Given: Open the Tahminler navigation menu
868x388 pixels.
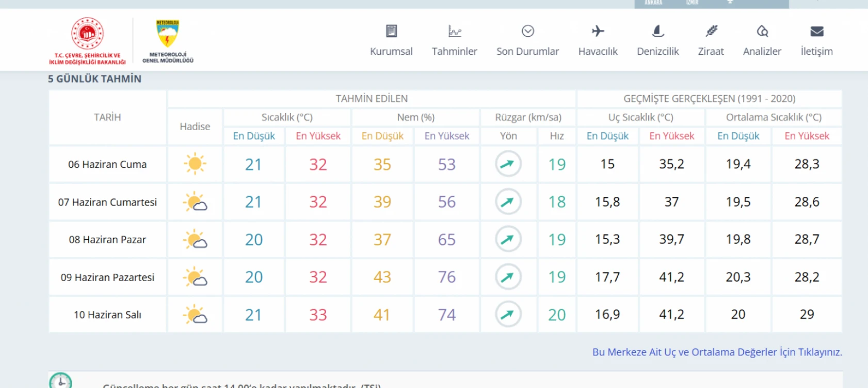Looking at the screenshot, I should tap(454, 51).
